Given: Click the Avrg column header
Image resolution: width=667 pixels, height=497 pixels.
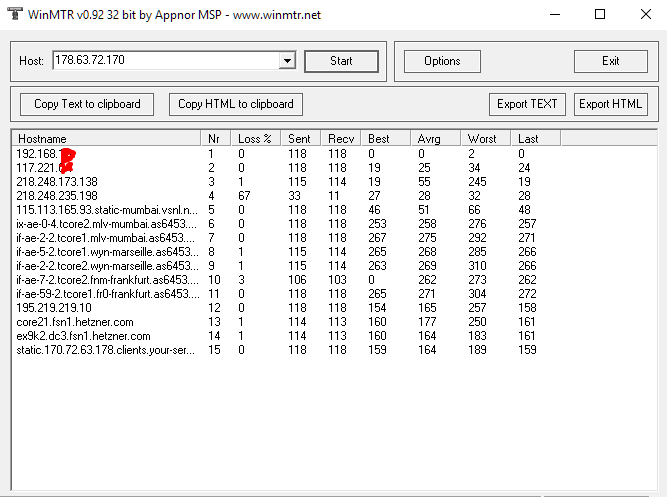Looking at the screenshot, I should 436,139.
